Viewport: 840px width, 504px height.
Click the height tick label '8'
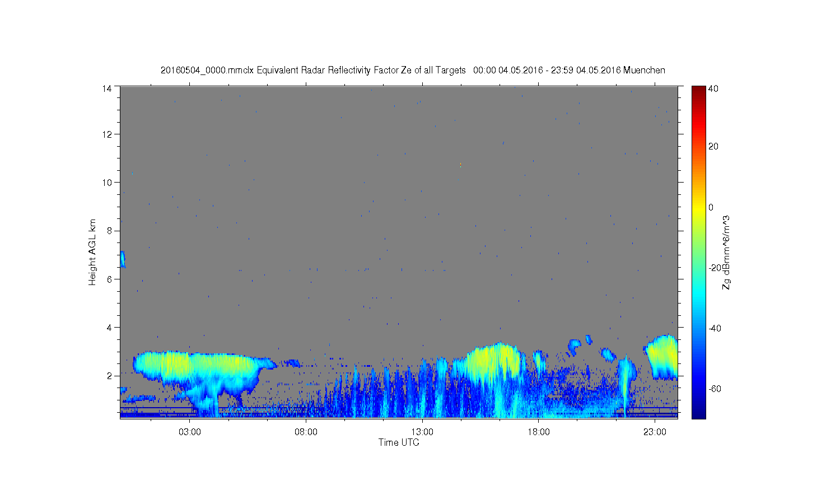coord(110,231)
